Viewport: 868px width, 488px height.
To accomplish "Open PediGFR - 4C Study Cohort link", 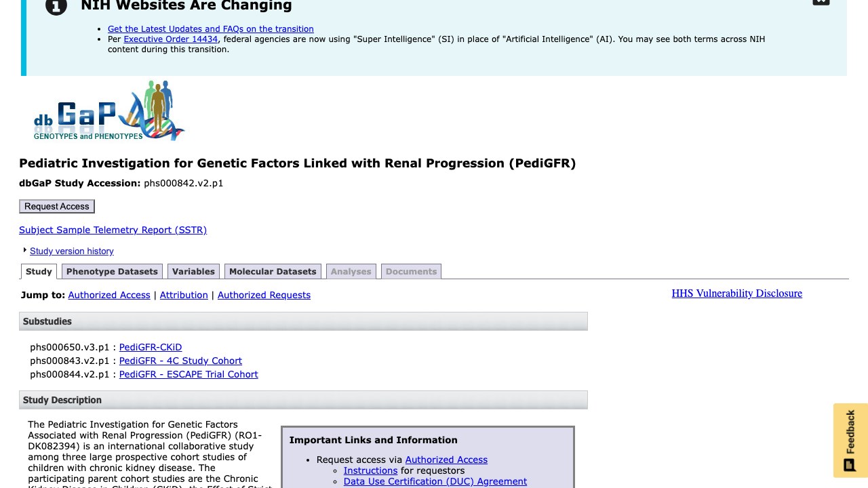I will point(180,361).
